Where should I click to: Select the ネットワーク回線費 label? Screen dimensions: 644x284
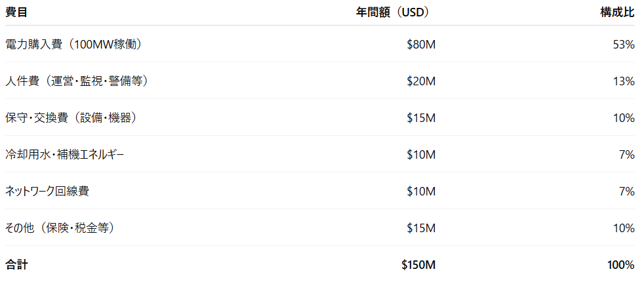tap(47, 191)
